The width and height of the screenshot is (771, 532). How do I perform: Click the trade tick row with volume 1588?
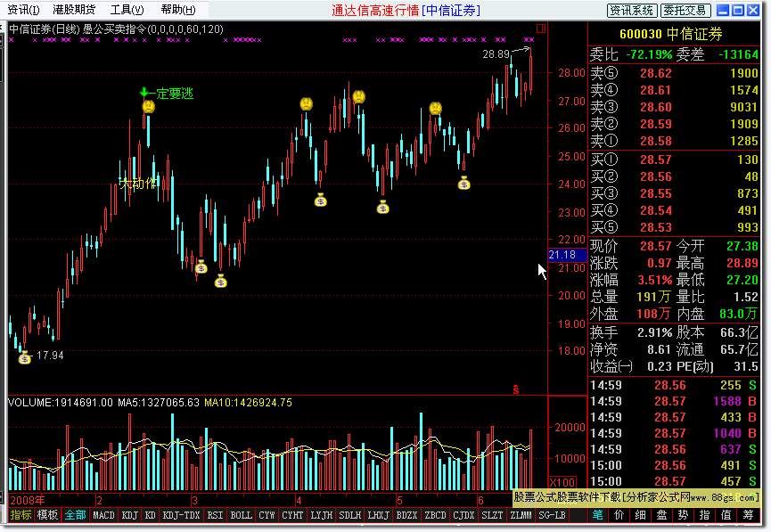tap(674, 401)
